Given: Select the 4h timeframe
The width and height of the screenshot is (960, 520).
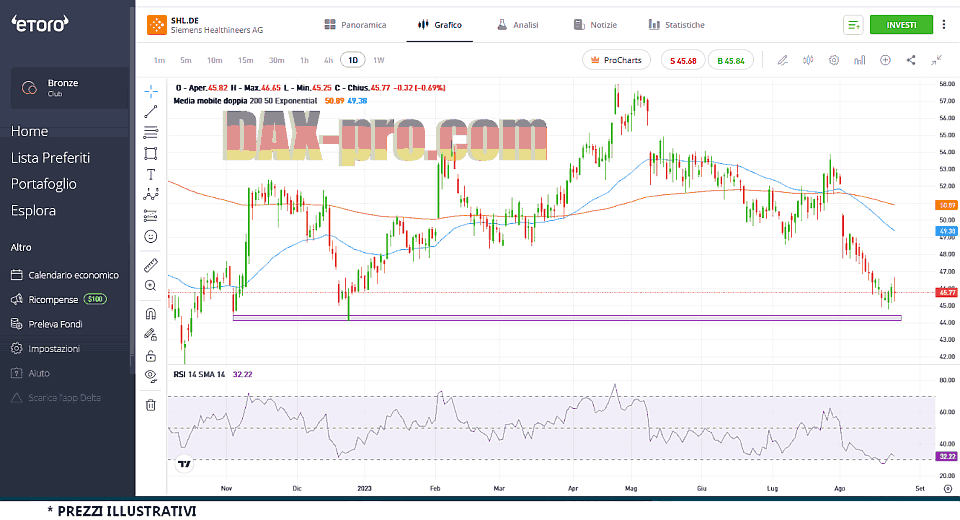Looking at the screenshot, I should (328, 60).
